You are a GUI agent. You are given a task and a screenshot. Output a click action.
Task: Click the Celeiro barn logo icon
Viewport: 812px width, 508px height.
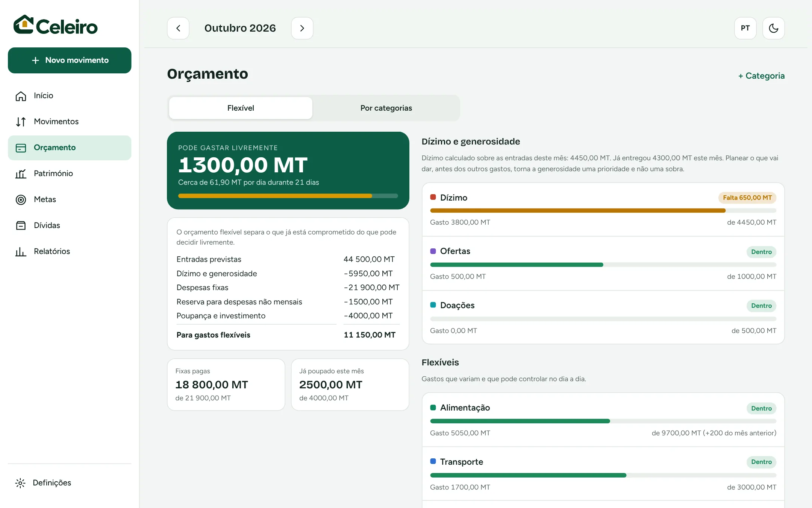23,24
